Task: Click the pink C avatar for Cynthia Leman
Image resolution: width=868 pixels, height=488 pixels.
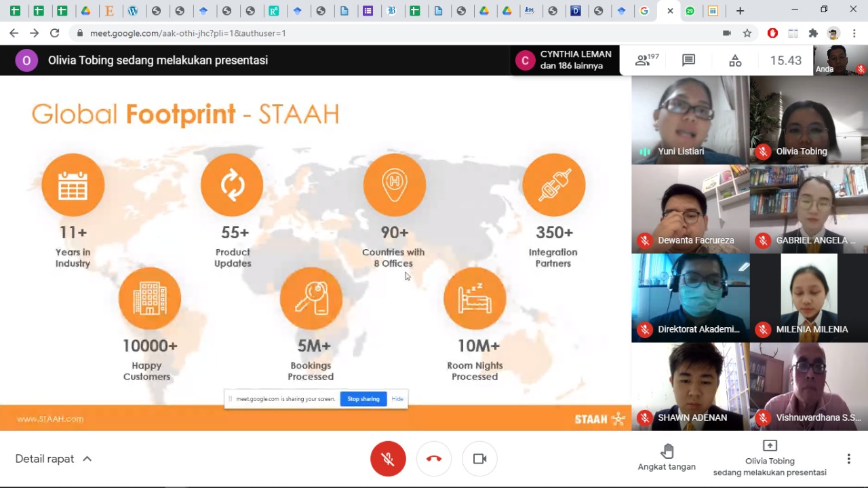Action: click(x=525, y=60)
